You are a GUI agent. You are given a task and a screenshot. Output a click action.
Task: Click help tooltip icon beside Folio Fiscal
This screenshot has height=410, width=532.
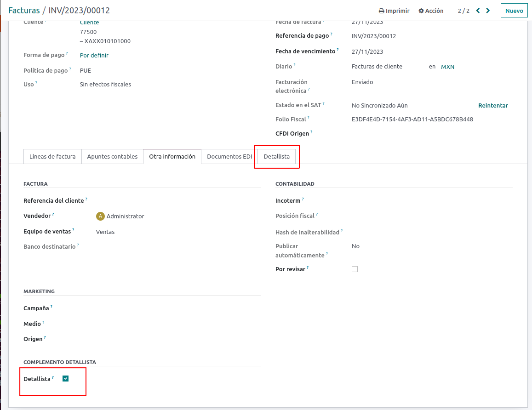click(309, 118)
